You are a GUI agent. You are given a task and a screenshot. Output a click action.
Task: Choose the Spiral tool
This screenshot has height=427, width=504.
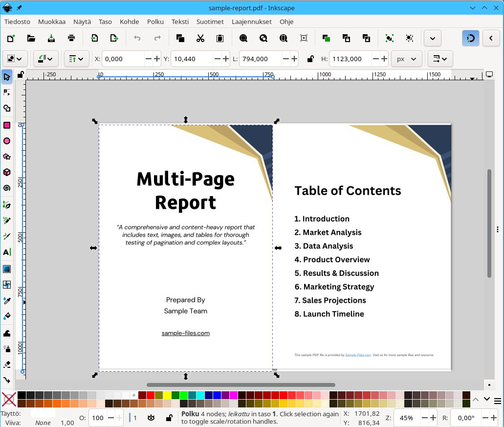click(x=7, y=188)
